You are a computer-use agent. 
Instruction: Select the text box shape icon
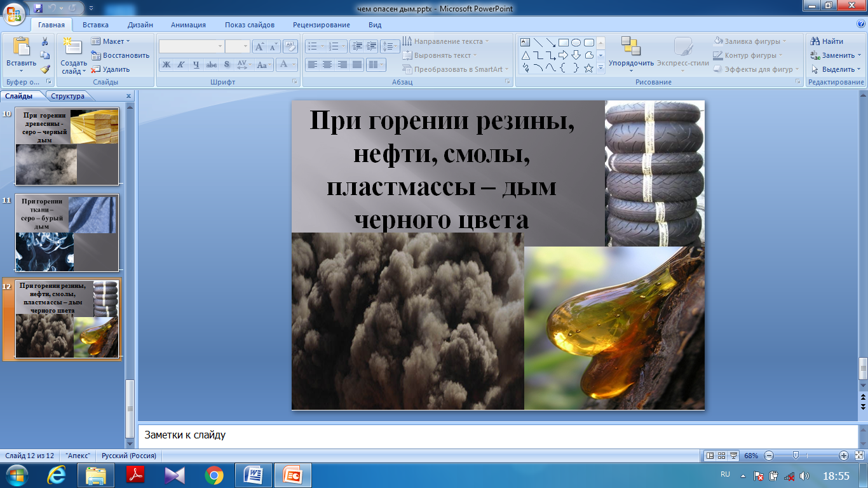click(x=526, y=43)
